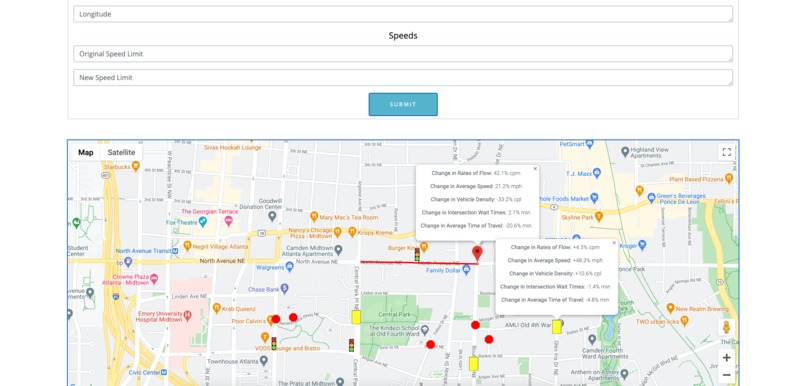Click 'Change in Intersection Wait Times: -1.4% min'
Viewport: 806px width, 386px height.
point(555,287)
